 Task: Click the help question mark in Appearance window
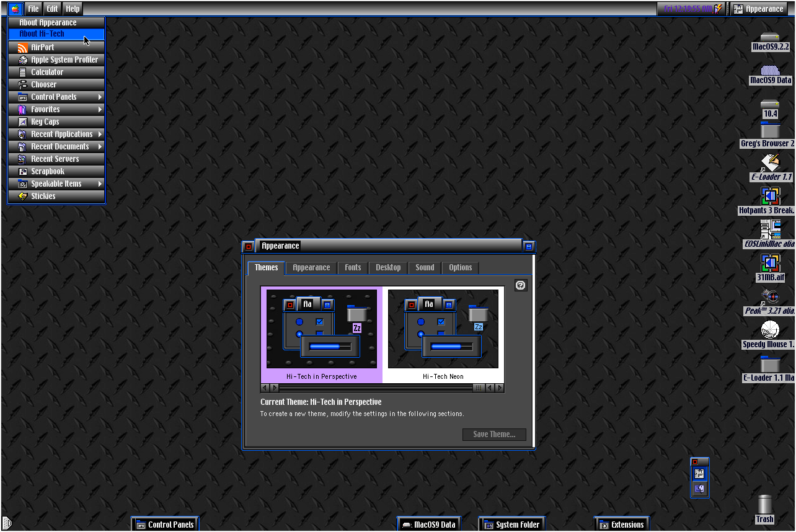tap(521, 285)
